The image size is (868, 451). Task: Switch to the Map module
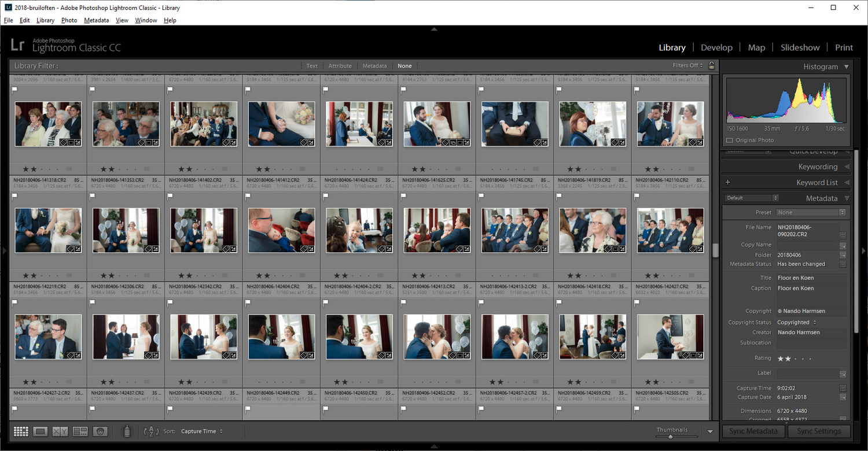click(756, 47)
